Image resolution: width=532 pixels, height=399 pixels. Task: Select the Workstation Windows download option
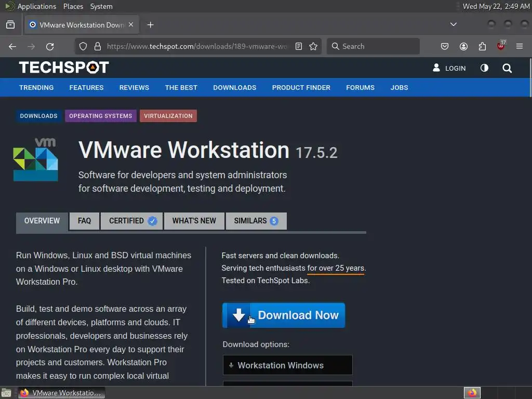[x=288, y=365]
